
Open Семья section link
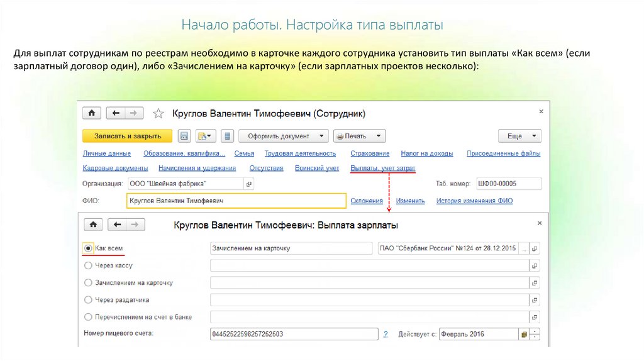click(244, 153)
